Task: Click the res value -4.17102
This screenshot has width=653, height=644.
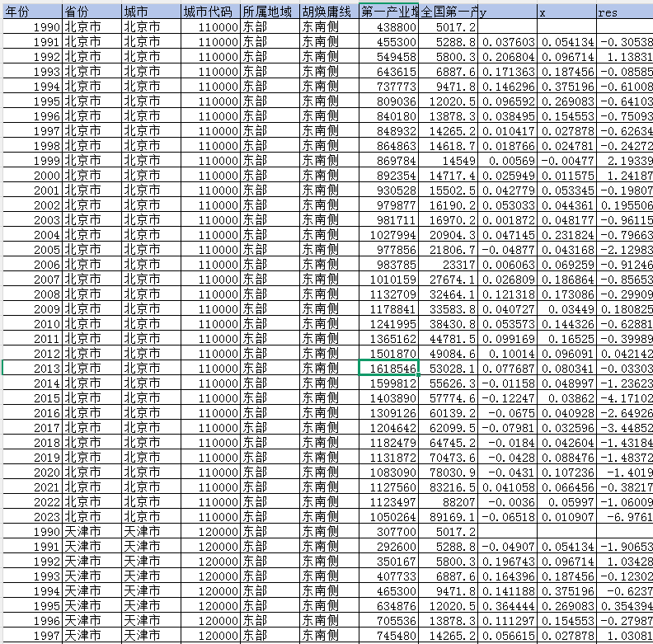Action: [x=624, y=398]
